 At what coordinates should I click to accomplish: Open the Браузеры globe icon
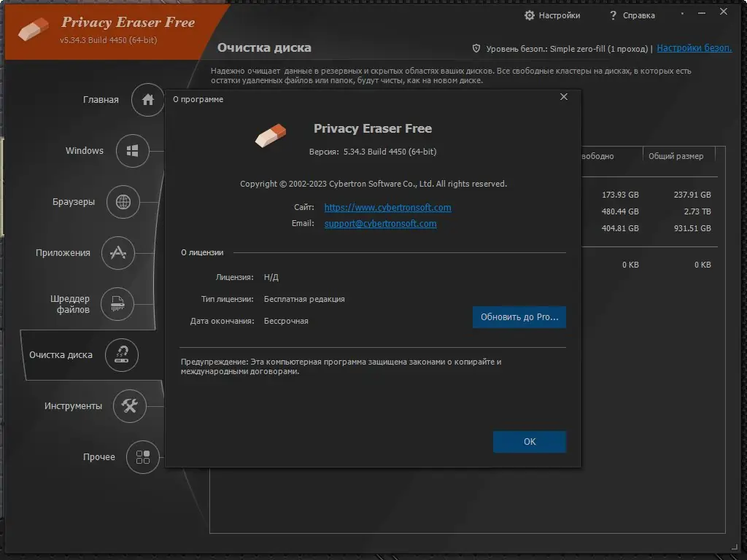[123, 202]
